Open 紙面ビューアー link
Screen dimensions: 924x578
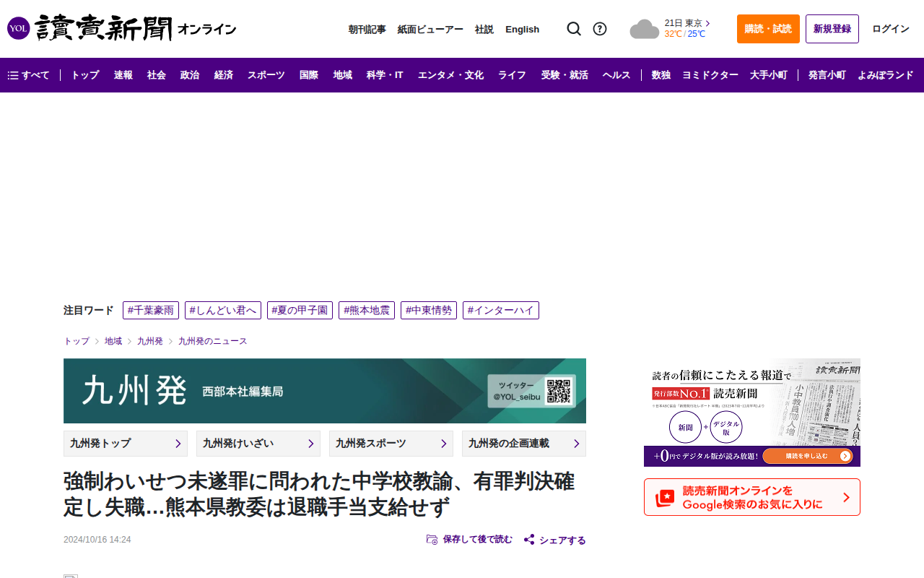click(x=430, y=30)
